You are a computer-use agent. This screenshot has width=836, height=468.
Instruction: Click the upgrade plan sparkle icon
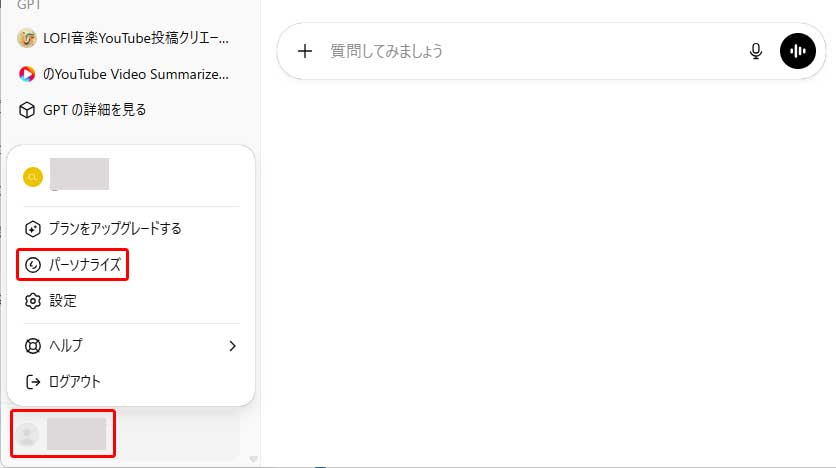click(33, 229)
